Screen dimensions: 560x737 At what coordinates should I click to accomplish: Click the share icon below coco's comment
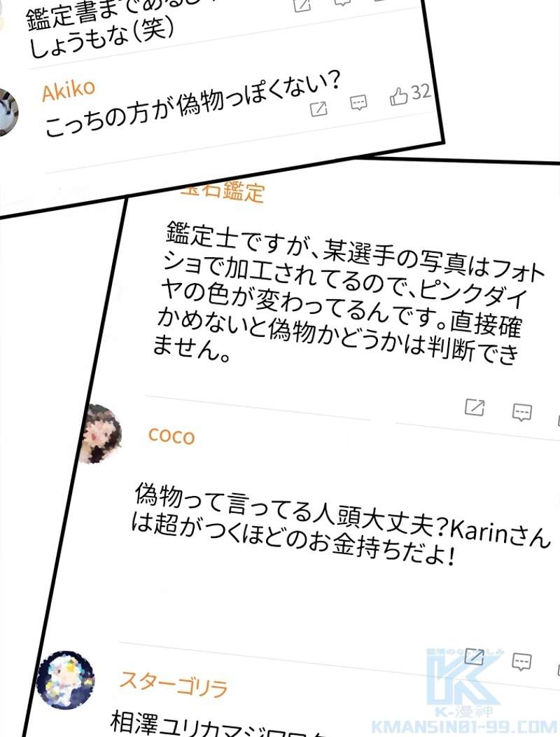tap(474, 656)
